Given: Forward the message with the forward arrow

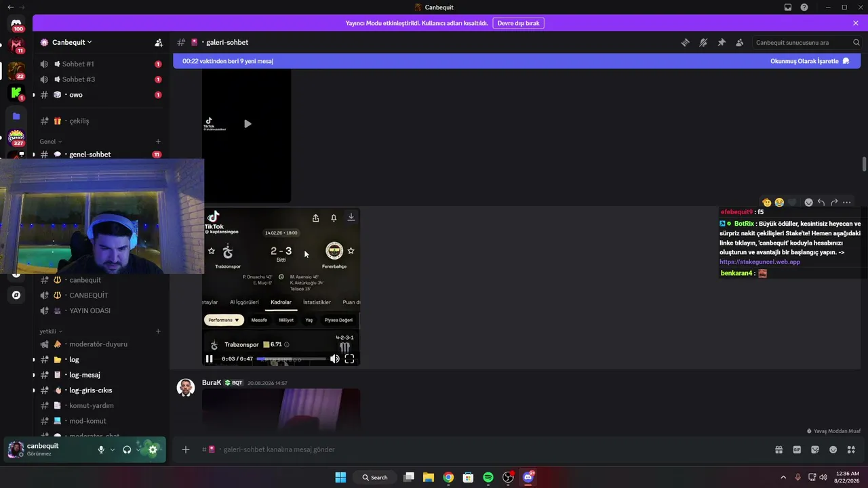Looking at the screenshot, I should click(x=834, y=203).
